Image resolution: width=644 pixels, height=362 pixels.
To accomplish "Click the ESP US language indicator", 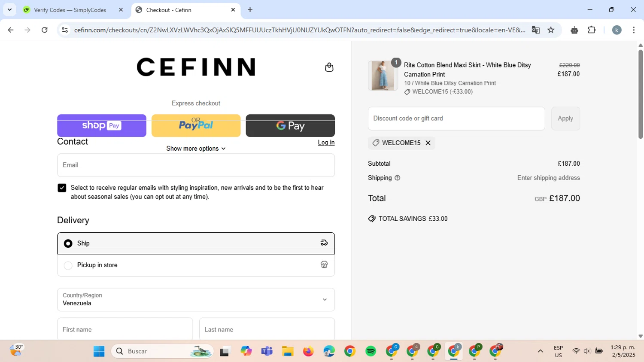I will tap(558, 351).
